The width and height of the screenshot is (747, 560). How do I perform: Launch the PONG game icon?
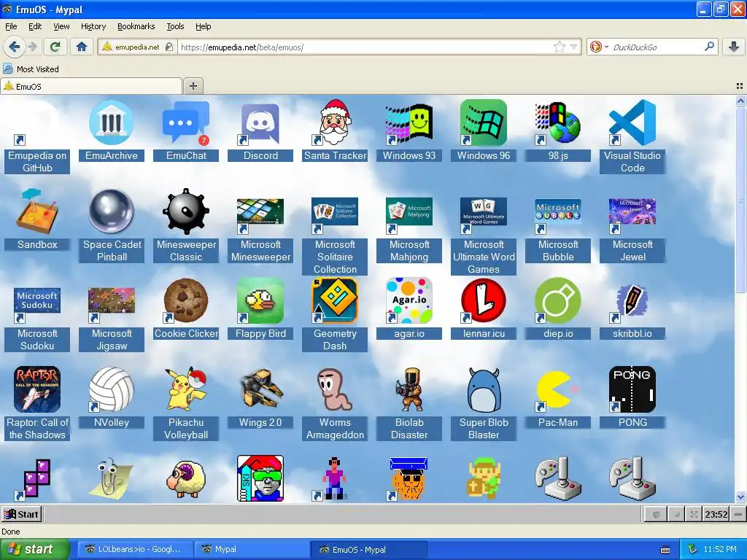coord(632,389)
